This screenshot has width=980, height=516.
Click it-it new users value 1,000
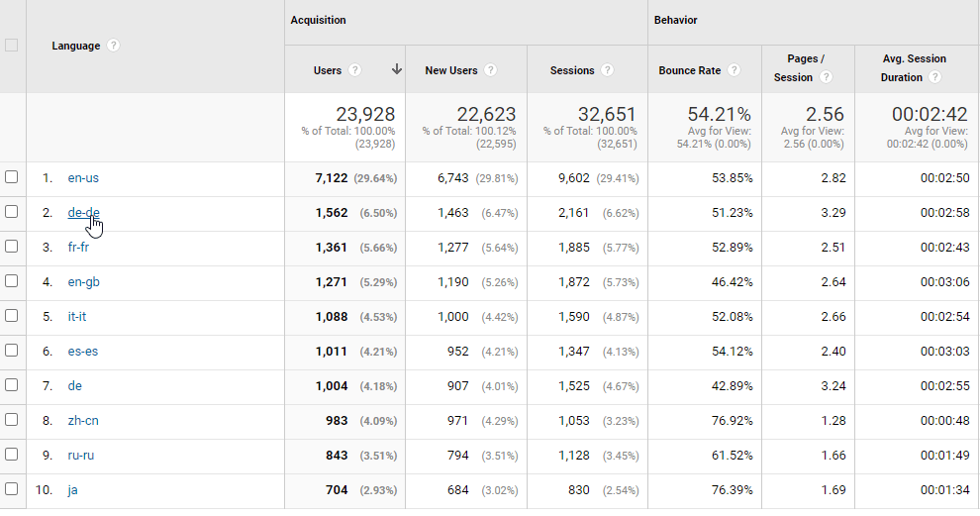tap(453, 317)
